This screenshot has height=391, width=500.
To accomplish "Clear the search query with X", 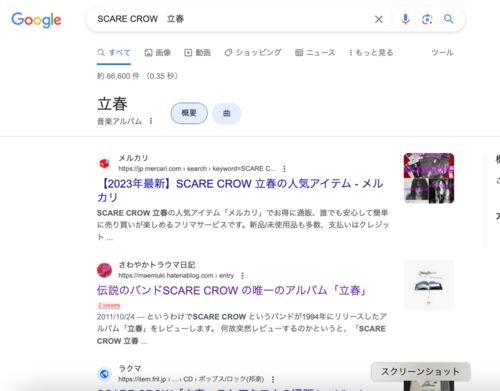I will point(379,19).
